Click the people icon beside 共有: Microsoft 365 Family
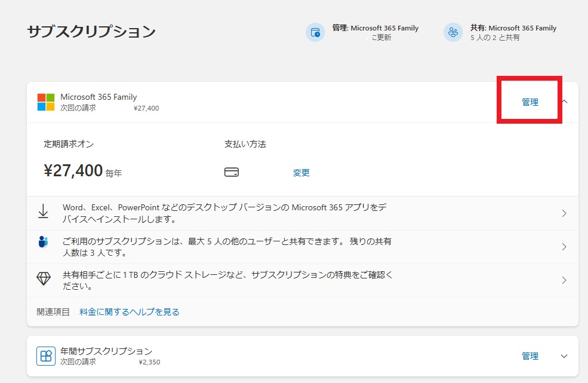This screenshot has width=588, height=383. [x=452, y=32]
